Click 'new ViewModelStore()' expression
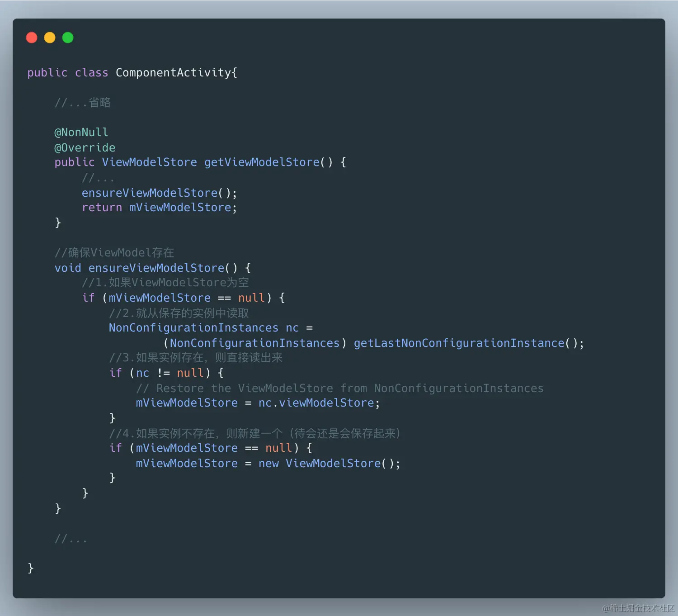678x616 pixels. (x=326, y=464)
